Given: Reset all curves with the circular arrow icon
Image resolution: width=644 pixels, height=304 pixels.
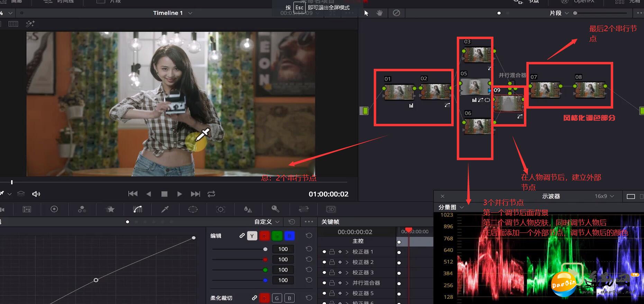Looking at the screenshot, I should point(292,222).
